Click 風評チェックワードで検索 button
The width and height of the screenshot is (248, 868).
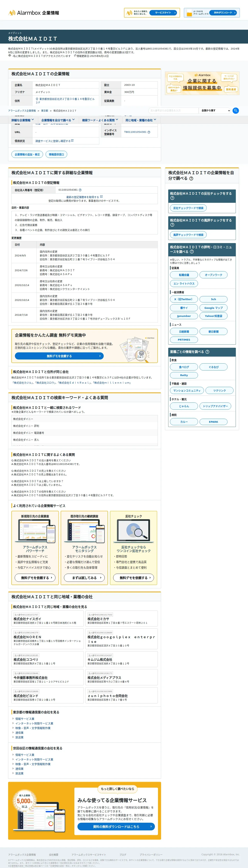[x=188, y=235]
